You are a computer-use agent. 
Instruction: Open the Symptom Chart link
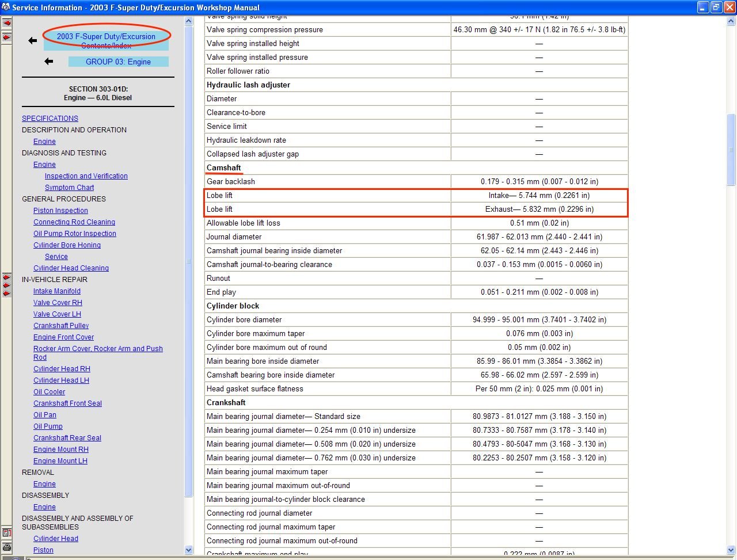pos(69,187)
